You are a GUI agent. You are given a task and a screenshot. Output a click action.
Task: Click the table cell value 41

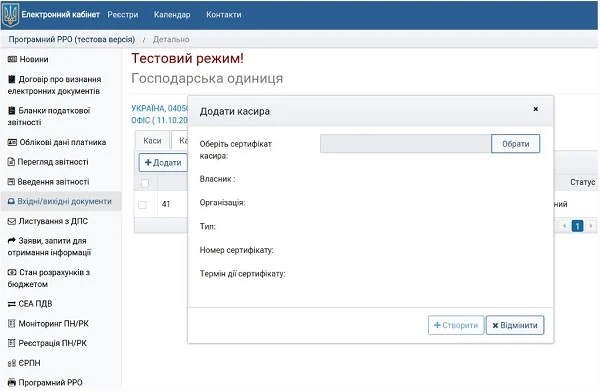(166, 204)
